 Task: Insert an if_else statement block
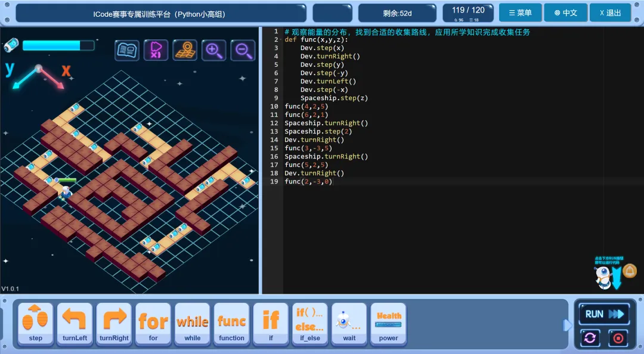(310, 324)
